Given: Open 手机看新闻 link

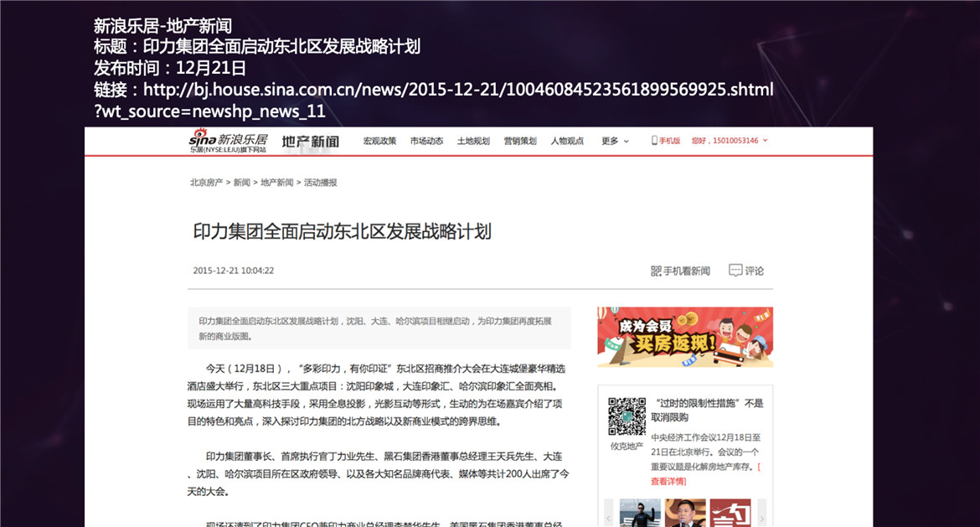Looking at the screenshot, I should point(686,271).
